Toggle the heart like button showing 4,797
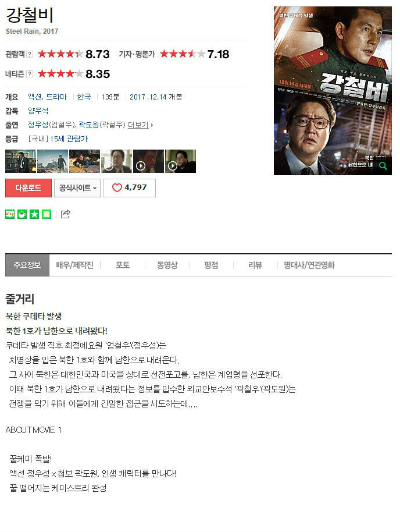The height and width of the screenshot is (532, 400). coord(129,187)
